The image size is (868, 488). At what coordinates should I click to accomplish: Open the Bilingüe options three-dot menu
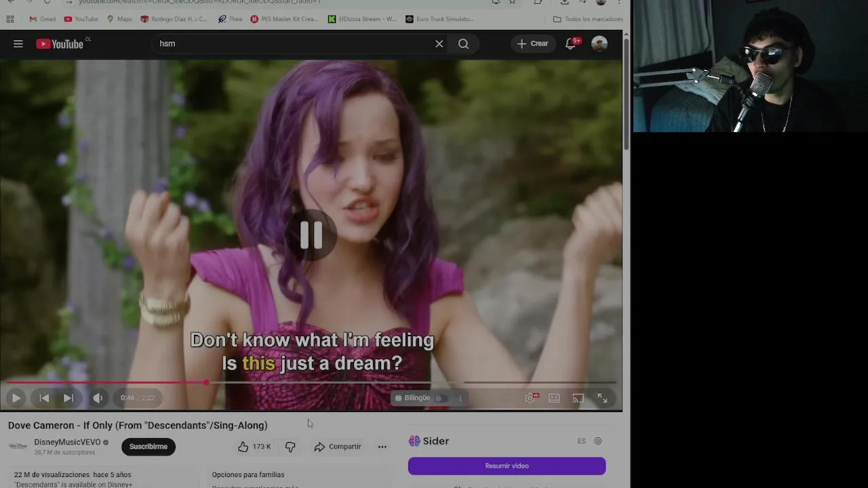460,398
